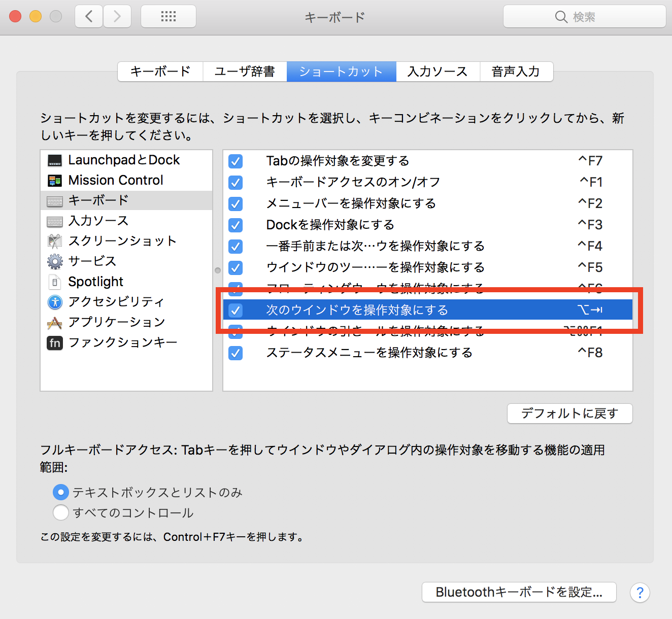The image size is (672, 619).
Task: Toggle Dockを操作対象にする checkbox
Action: tap(236, 225)
